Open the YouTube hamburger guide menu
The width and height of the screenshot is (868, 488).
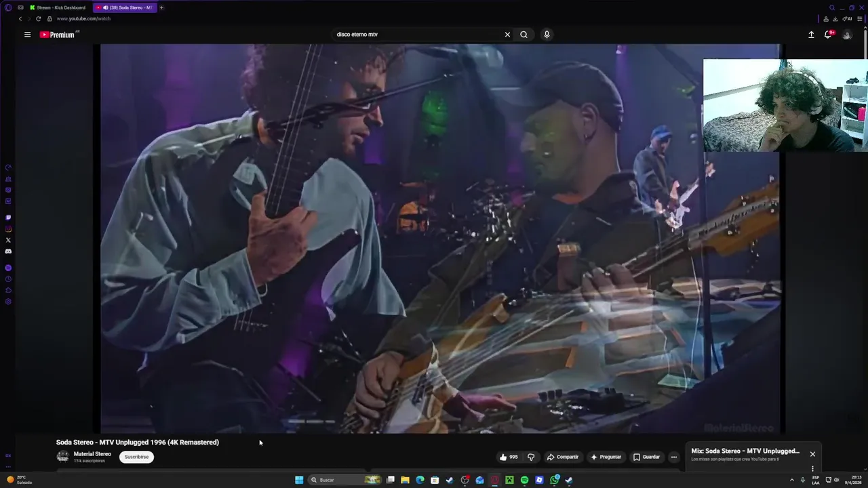click(27, 35)
